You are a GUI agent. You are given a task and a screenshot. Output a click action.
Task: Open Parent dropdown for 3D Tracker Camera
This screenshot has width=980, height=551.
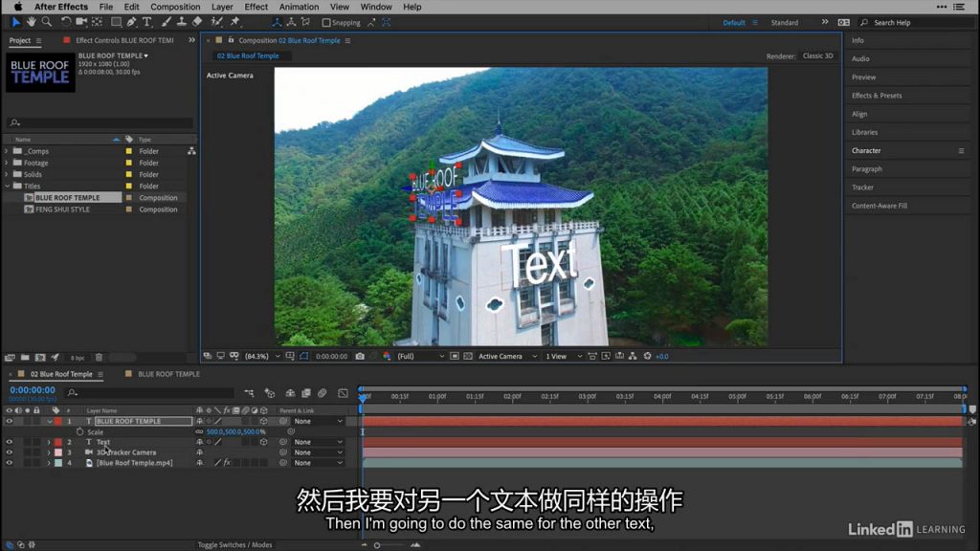(319, 452)
